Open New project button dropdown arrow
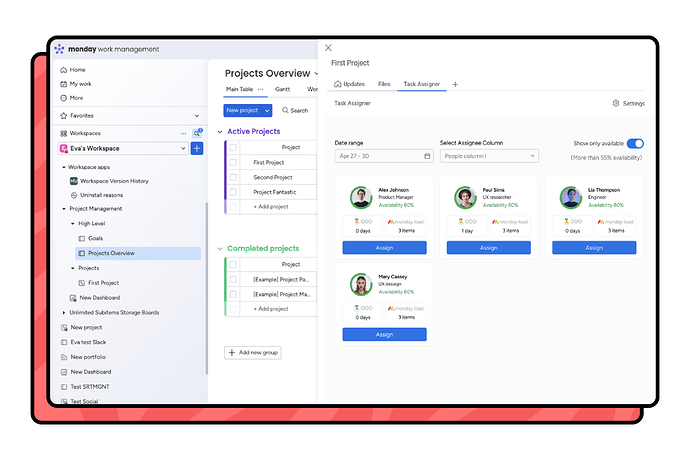690x460 pixels. click(267, 110)
